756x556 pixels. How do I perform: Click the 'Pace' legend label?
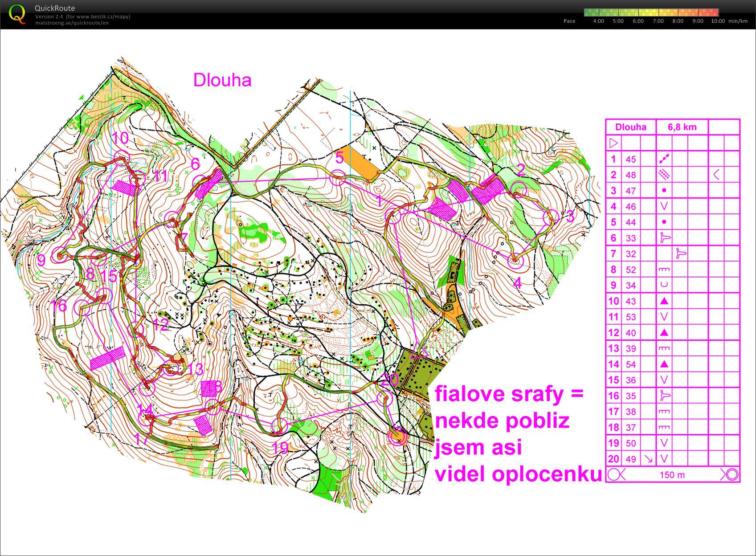point(569,21)
